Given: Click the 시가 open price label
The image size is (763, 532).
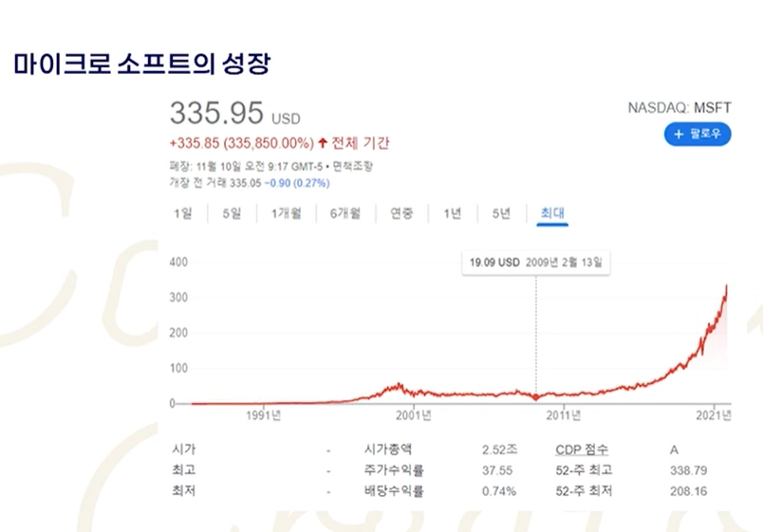Looking at the screenshot, I should click(x=183, y=449).
